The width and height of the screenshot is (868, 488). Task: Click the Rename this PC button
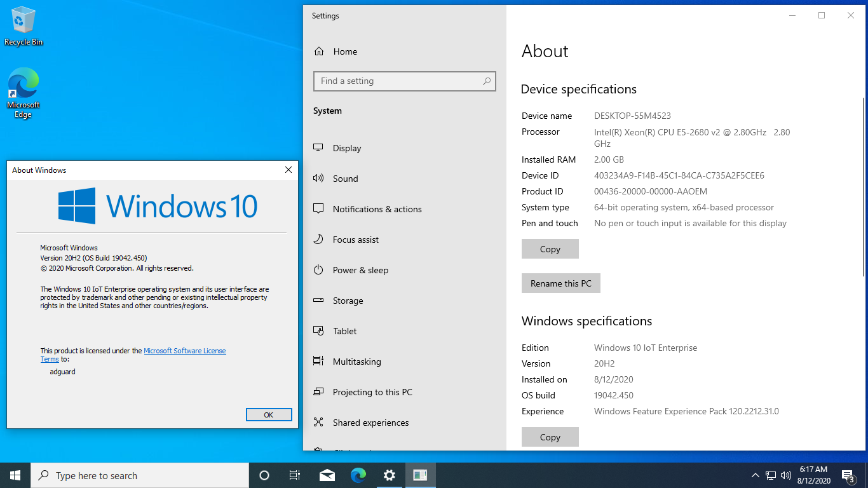pos(561,283)
